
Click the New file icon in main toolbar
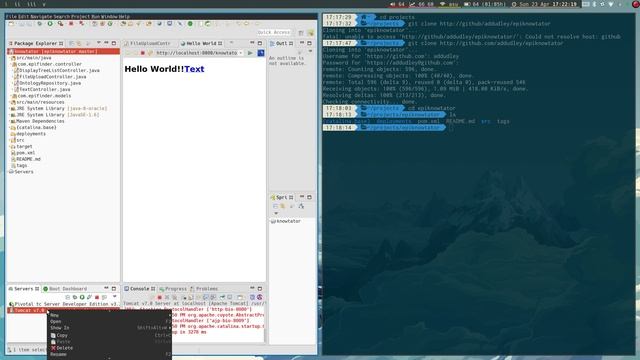coord(11,24)
